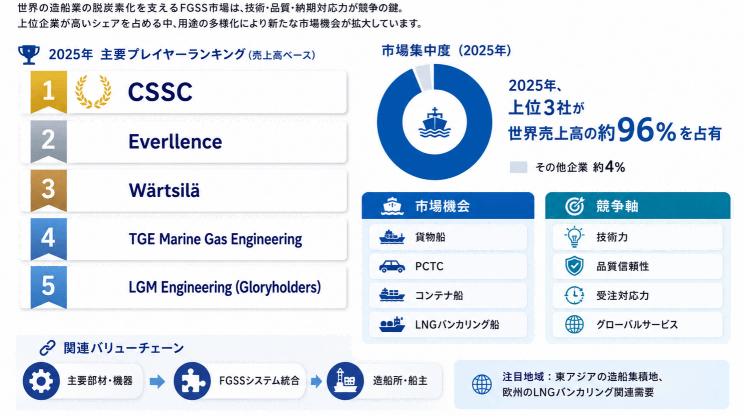Select the LGM Engineering (Gloryholders) card
The width and height of the screenshot is (745, 416).
click(x=183, y=287)
